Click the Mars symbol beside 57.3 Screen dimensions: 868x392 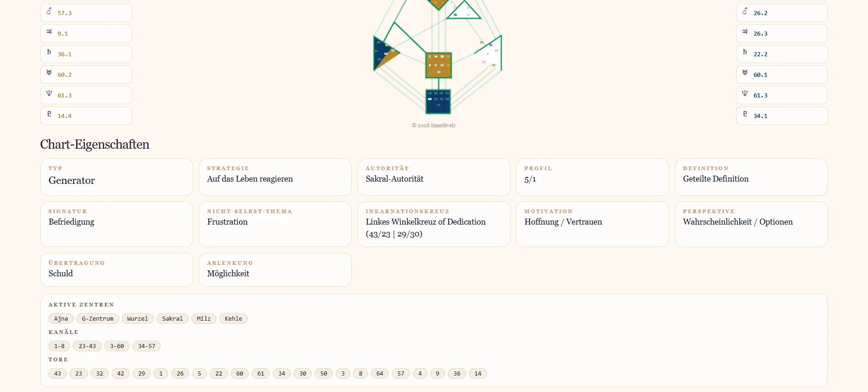pos(49,11)
